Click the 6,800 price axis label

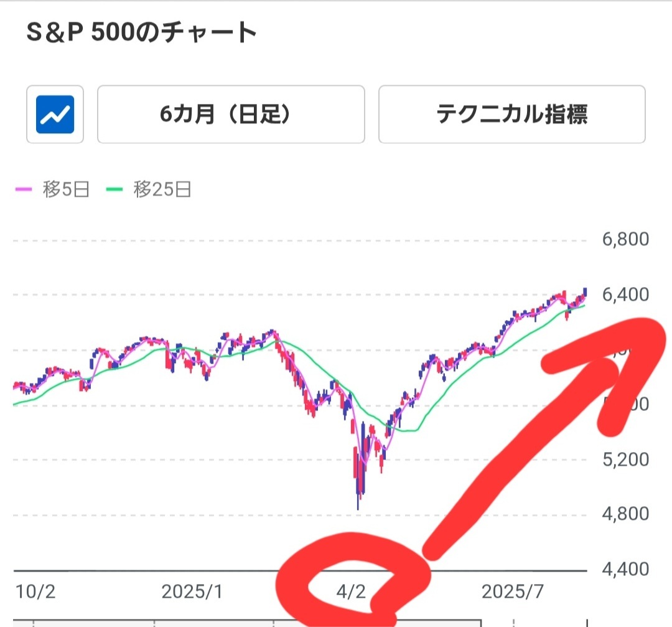(x=625, y=239)
